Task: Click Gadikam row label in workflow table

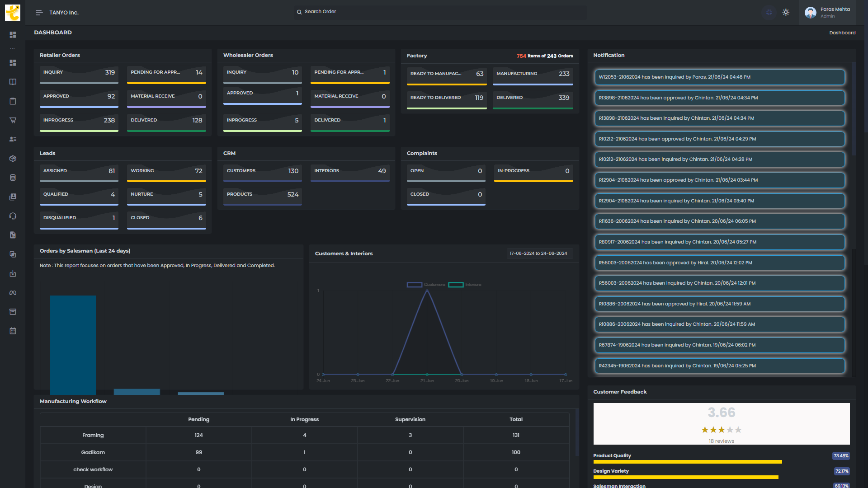Action: coord(93,452)
